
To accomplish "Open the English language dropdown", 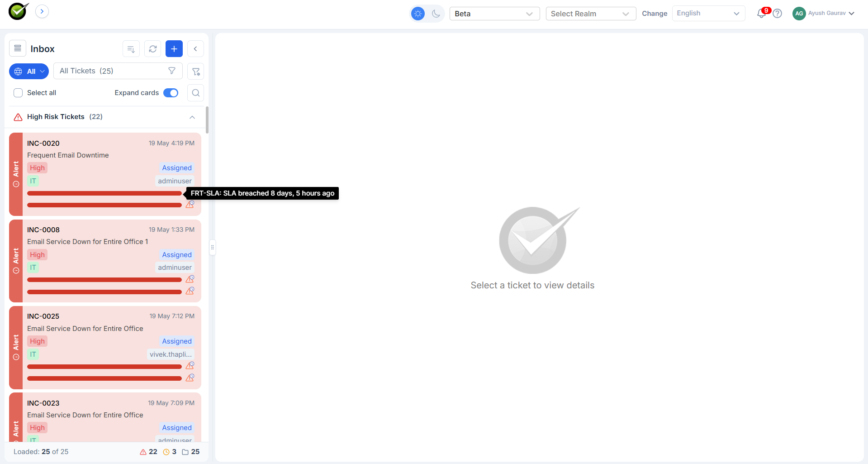I will pos(708,14).
